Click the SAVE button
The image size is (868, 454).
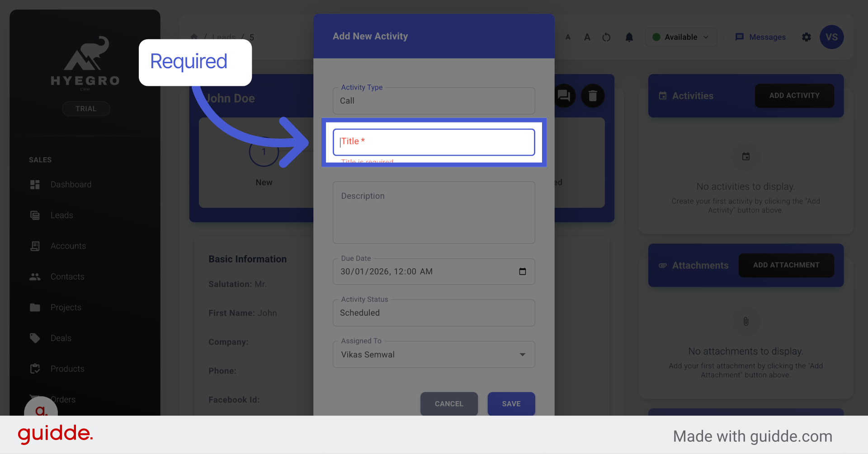click(x=511, y=404)
